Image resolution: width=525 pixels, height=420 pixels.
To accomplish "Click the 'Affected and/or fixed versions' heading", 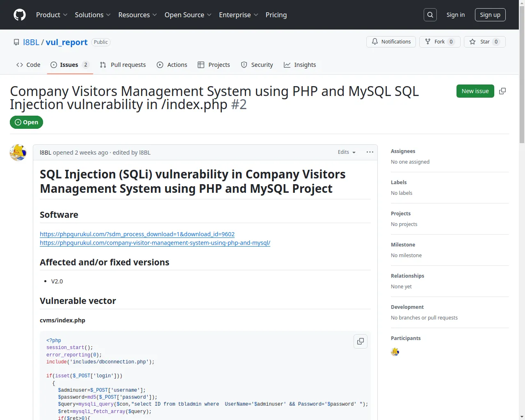I will click(105, 262).
